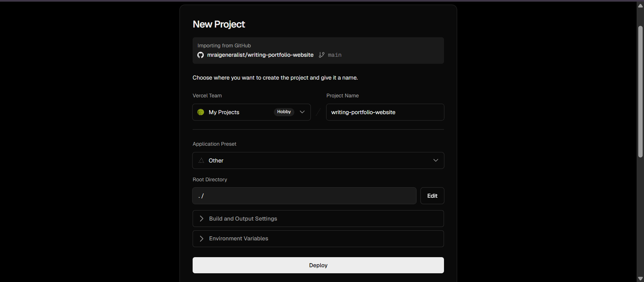Click the main branch label
This screenshot has width=644, height=282.
point(335,55)
